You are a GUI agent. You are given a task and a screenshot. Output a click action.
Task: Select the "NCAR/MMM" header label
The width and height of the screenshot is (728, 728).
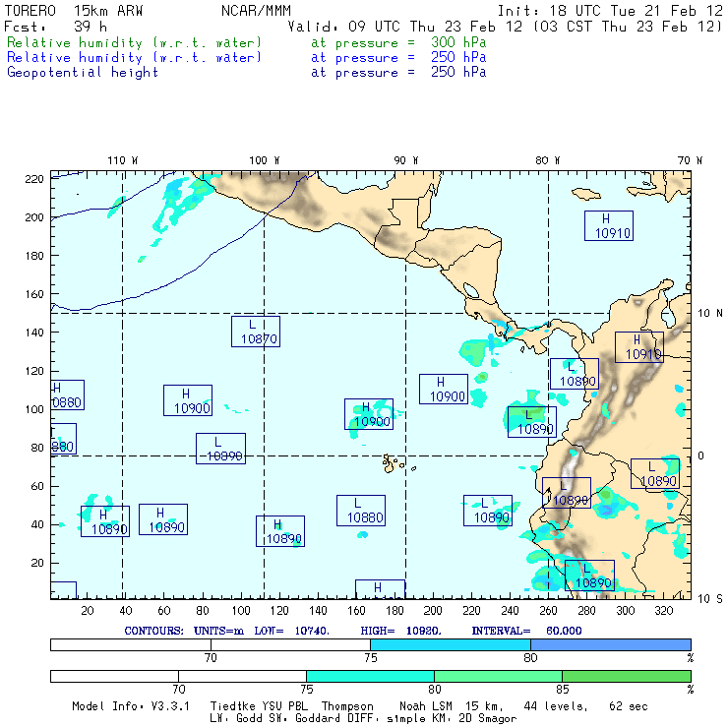click(256, 11)
